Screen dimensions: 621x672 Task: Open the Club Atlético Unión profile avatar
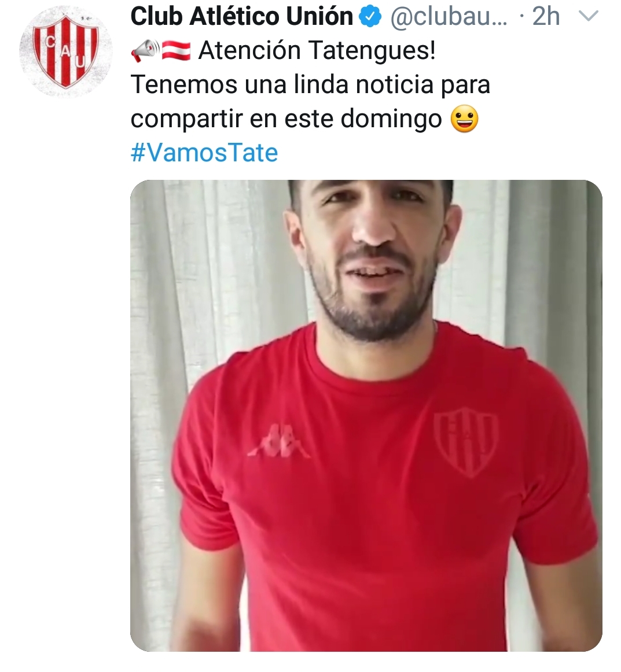[x=65, y=51]
